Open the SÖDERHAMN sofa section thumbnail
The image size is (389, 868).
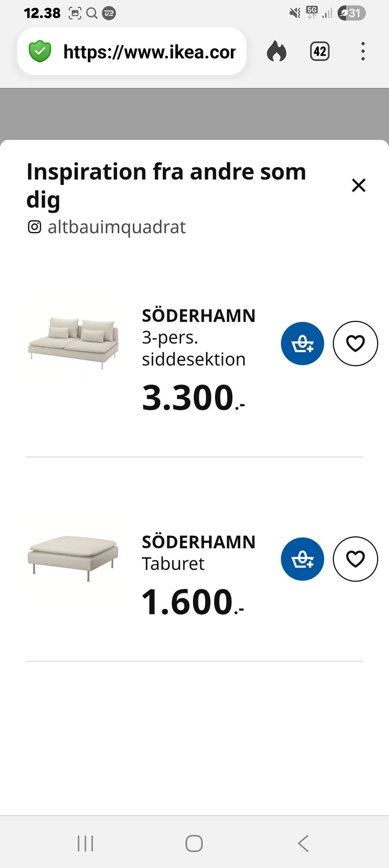(x=73, y=343)
